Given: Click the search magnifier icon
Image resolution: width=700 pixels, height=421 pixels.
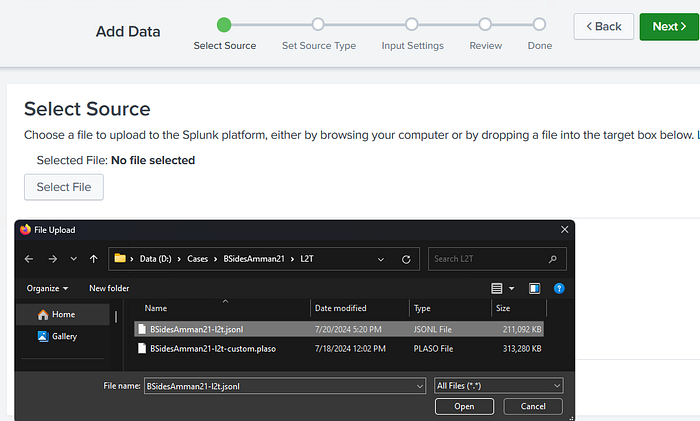Looking at the screenshot, I should click(553, 259).
